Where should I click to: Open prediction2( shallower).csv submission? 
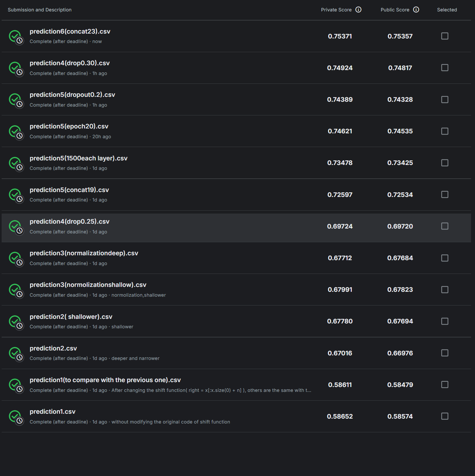pyautogui.click(x=71, y=317)
